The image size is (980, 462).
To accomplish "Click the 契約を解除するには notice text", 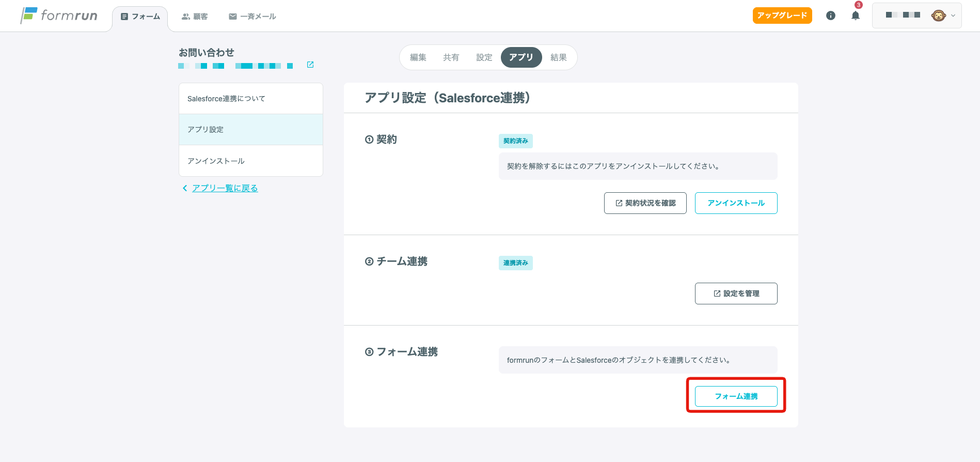I will pyautogui.click(x=613, y=166).
